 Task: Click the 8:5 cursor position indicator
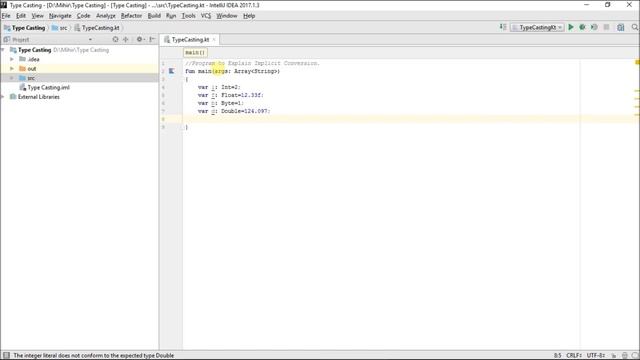pos(558,356)
